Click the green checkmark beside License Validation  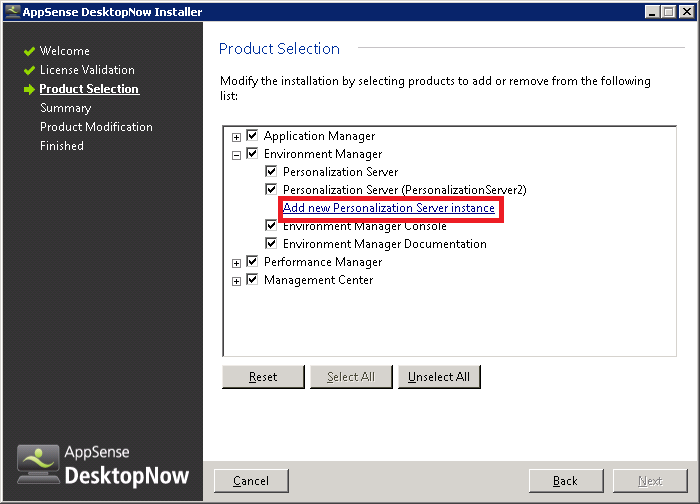click(x=29, y=70)
